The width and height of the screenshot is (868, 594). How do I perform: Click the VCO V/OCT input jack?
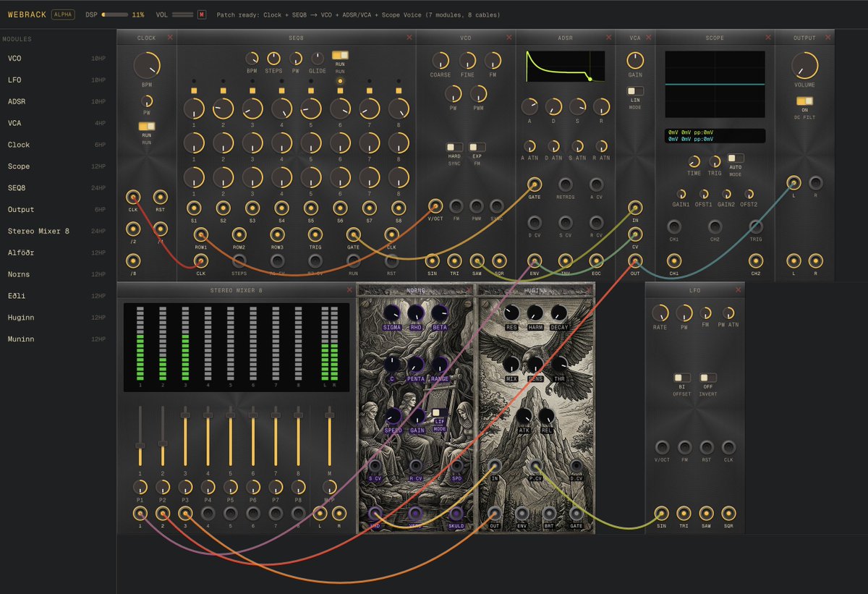pos(435,206)
